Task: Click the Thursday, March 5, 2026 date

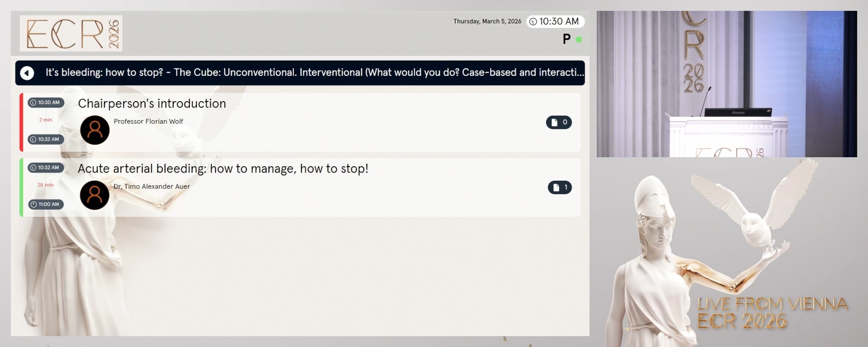Action: pos(487,22)
